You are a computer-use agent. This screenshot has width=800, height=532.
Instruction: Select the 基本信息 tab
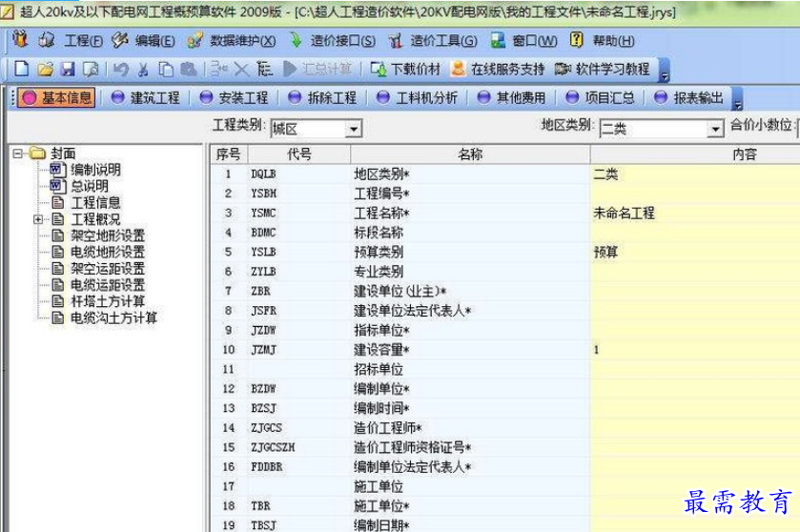tap(57, 97)
